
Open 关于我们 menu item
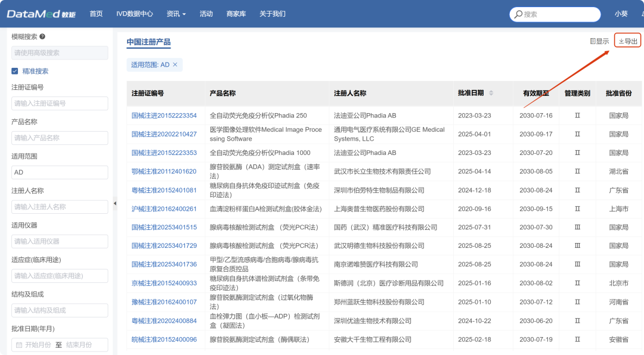click(x=273, y=14)
